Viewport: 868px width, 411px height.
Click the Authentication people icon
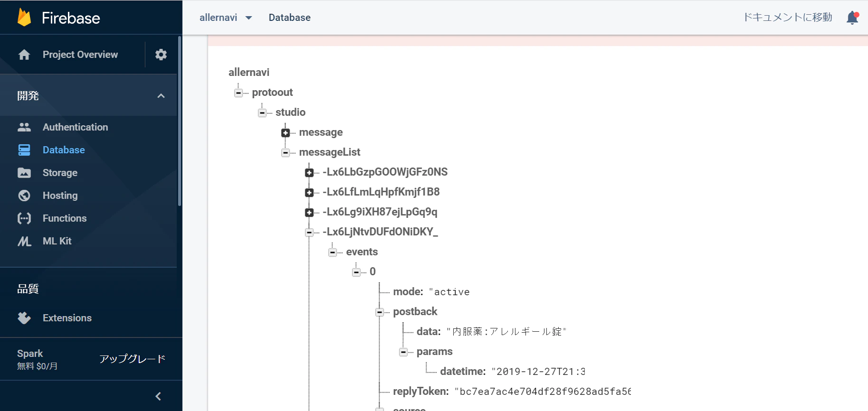24,127
